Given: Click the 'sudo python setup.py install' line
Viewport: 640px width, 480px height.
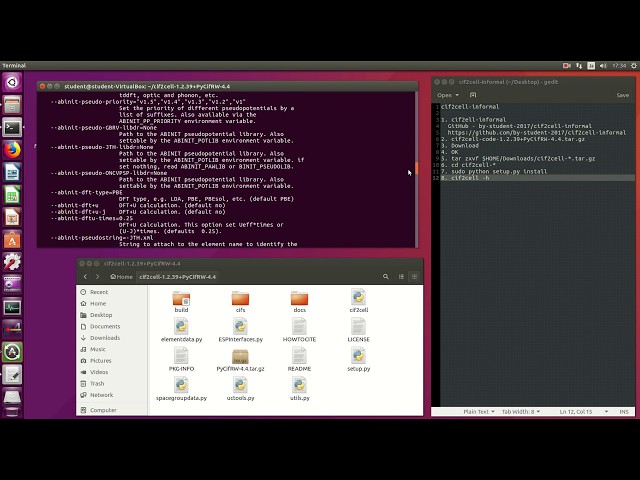Looking at the screenshot, I should (499, 171).
